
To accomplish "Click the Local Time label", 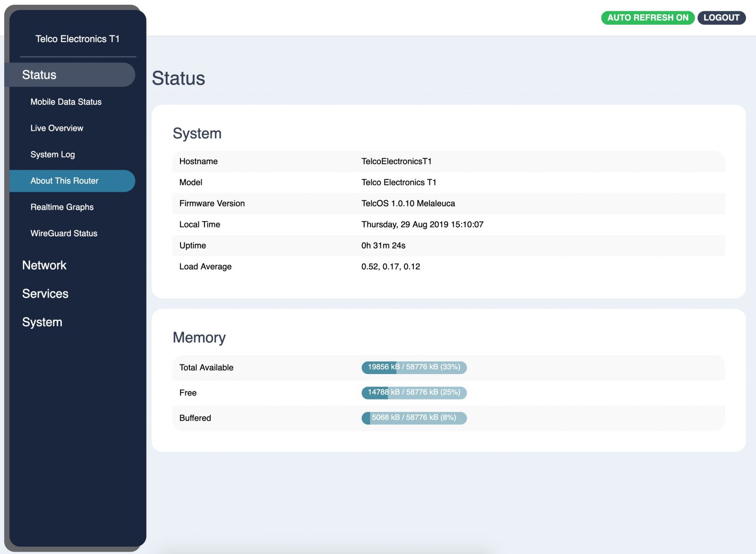I will (200, 224).
